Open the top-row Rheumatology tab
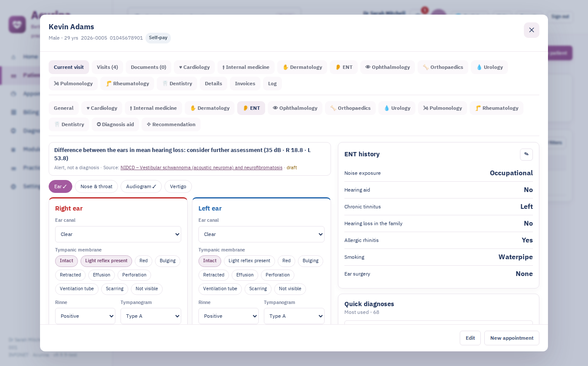 [127, 84]
